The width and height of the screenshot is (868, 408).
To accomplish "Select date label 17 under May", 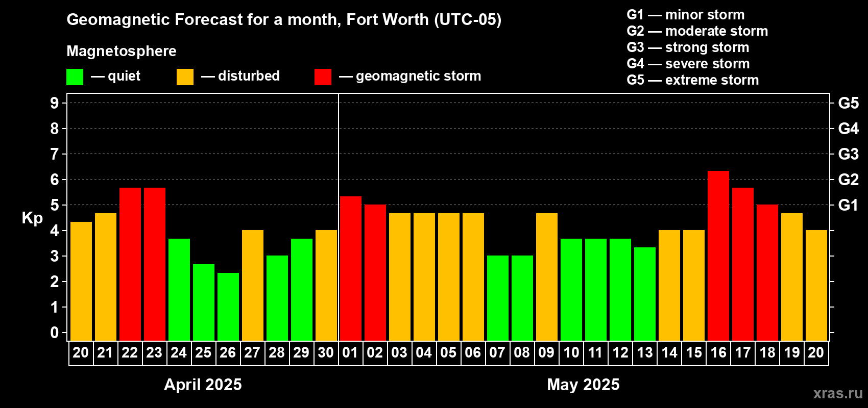I will tap(743, 352).
